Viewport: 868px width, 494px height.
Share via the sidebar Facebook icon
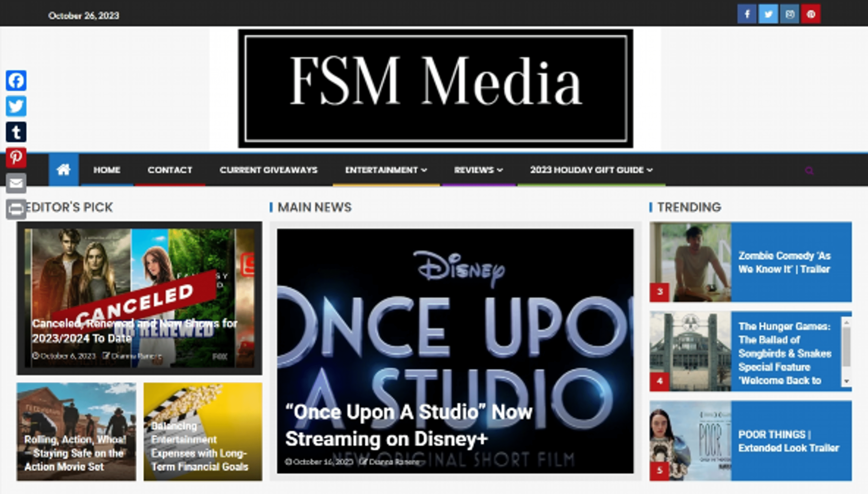coord(16,81)
